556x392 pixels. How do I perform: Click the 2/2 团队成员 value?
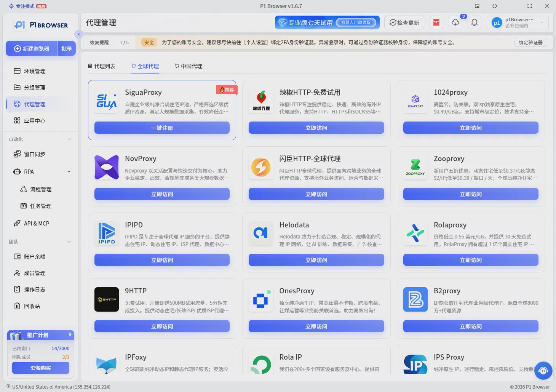[x=66, y=357]
